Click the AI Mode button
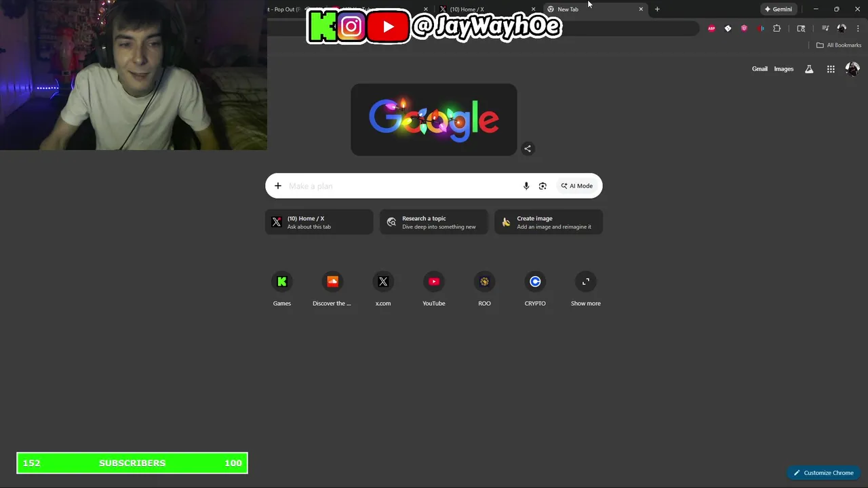 pos(576,186)
